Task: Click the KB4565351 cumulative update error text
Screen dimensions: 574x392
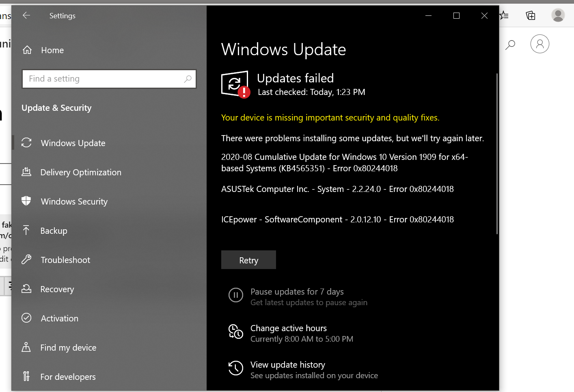Action: 345,162
